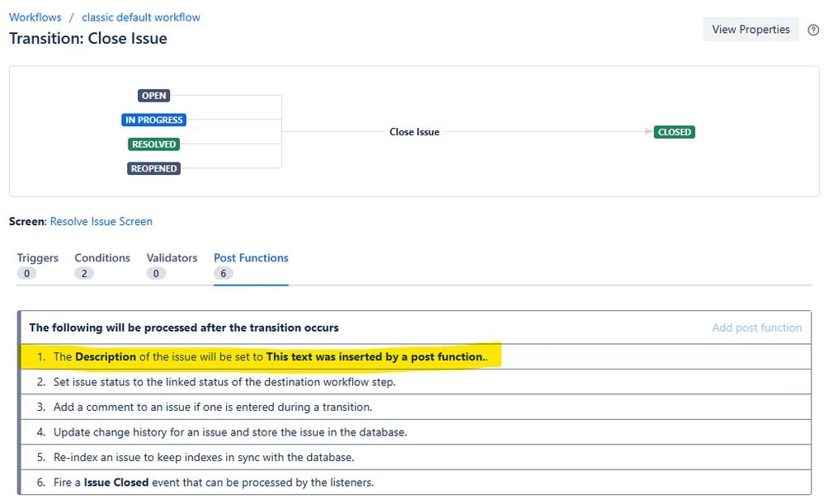824x504 pixels.
Task: Select the Post Functions tab
Action: click(252, 266)
